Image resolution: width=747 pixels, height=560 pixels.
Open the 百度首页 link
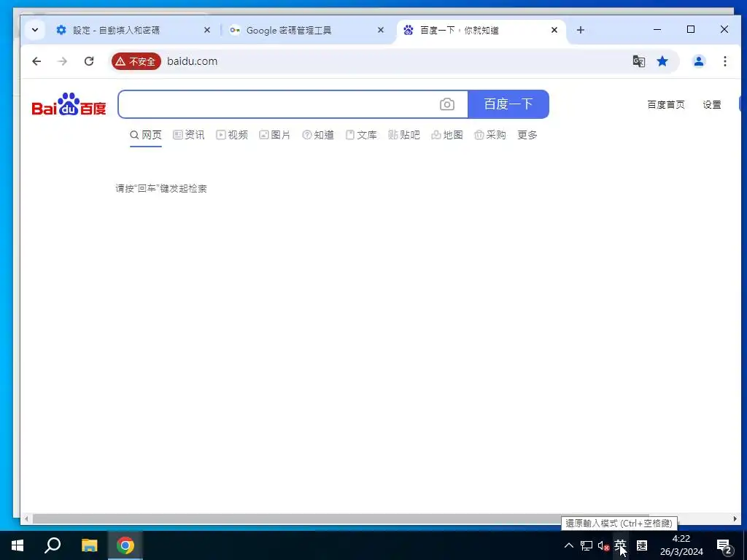(666, 105)
